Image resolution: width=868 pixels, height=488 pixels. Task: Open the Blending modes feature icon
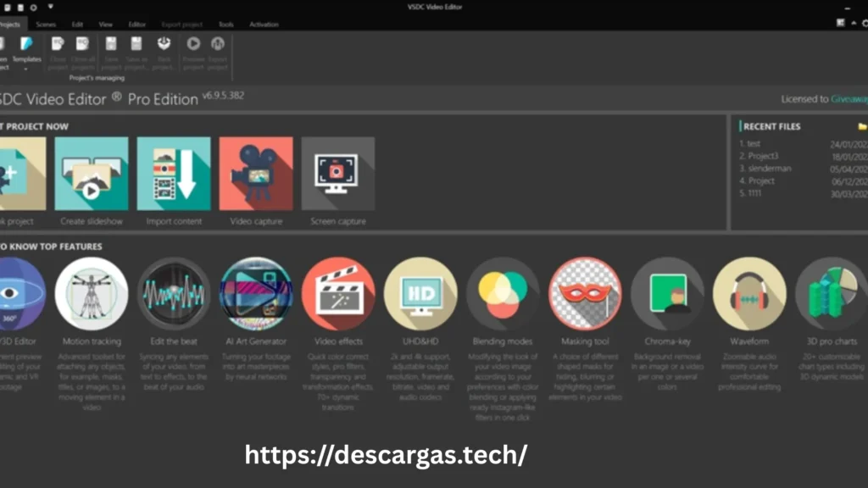point(503,294)
